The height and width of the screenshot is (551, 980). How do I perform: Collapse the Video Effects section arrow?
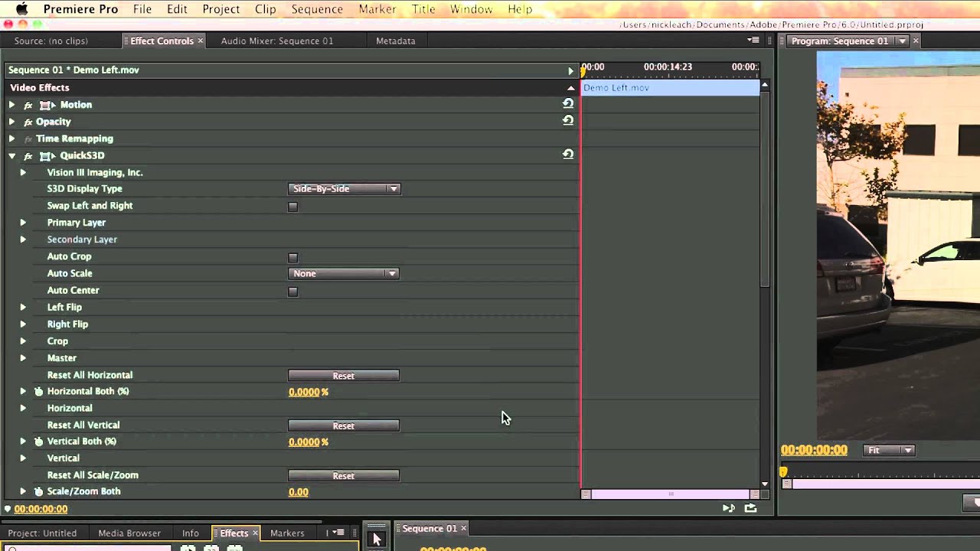pos(570,88)
